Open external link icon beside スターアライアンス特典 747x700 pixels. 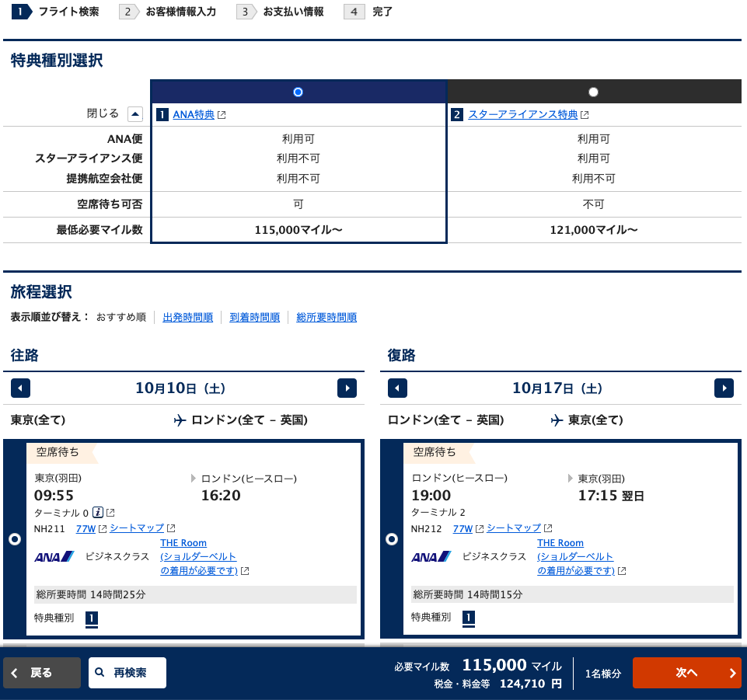(x=585, y=115)
